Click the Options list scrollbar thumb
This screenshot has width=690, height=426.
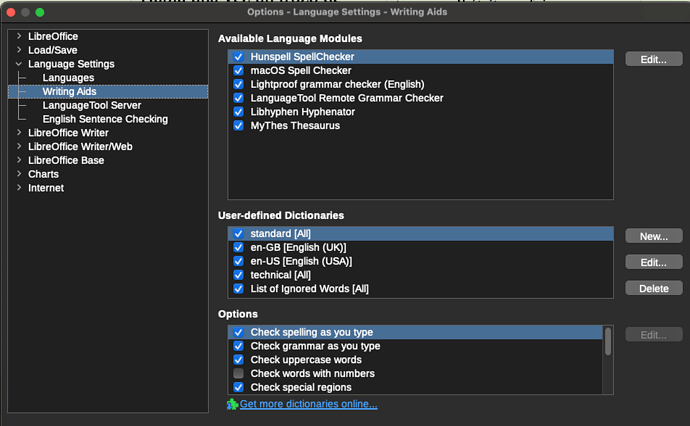608,341
